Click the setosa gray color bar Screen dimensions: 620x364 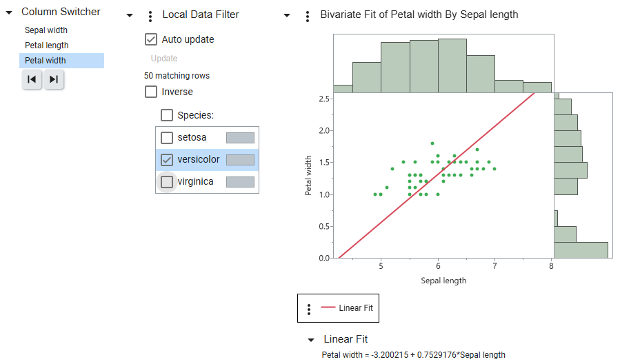(240, 138)
